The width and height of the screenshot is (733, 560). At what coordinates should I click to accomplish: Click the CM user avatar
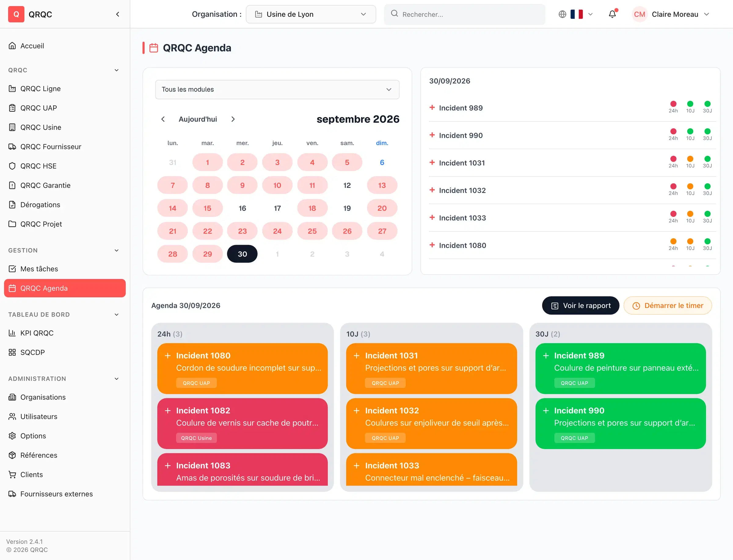[x=639, y=14]
